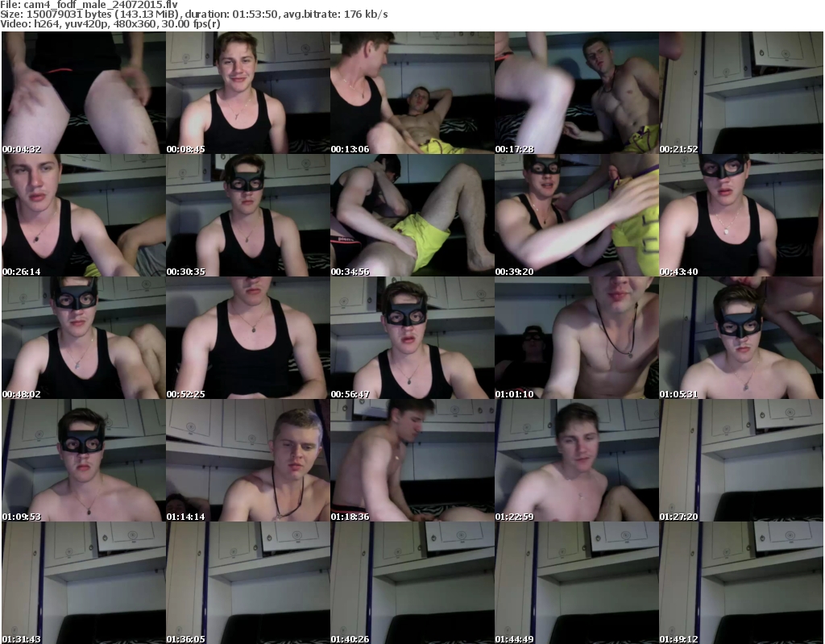Select the thumbnail stamped 00:43:40

(741, 215)
